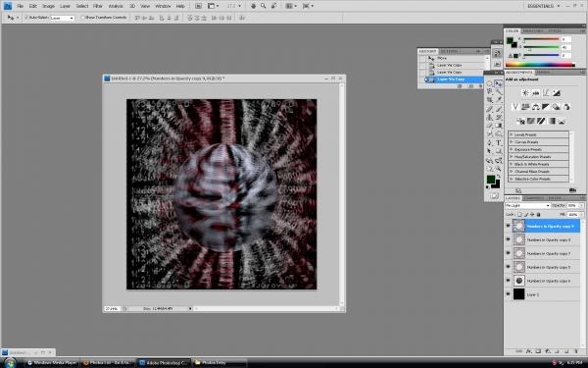Open the Filter menu
Screen dimensions: 588x368
98,6
